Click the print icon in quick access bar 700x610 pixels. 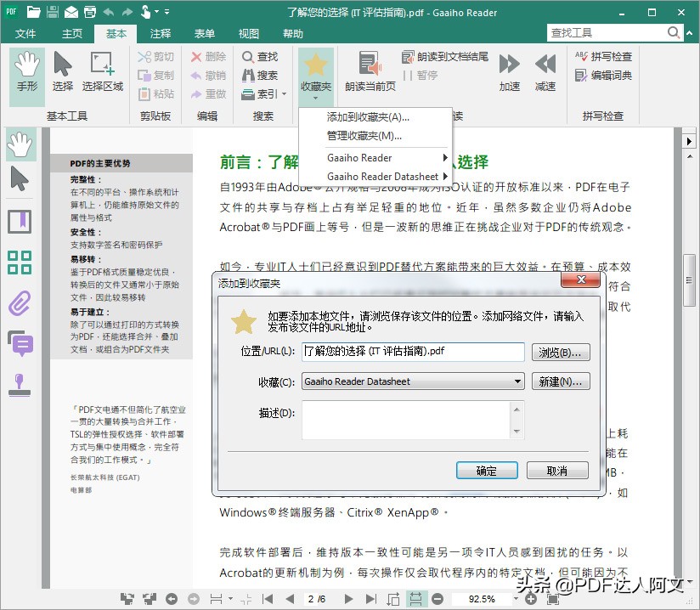pyautogui.click(x=90, y=12)
